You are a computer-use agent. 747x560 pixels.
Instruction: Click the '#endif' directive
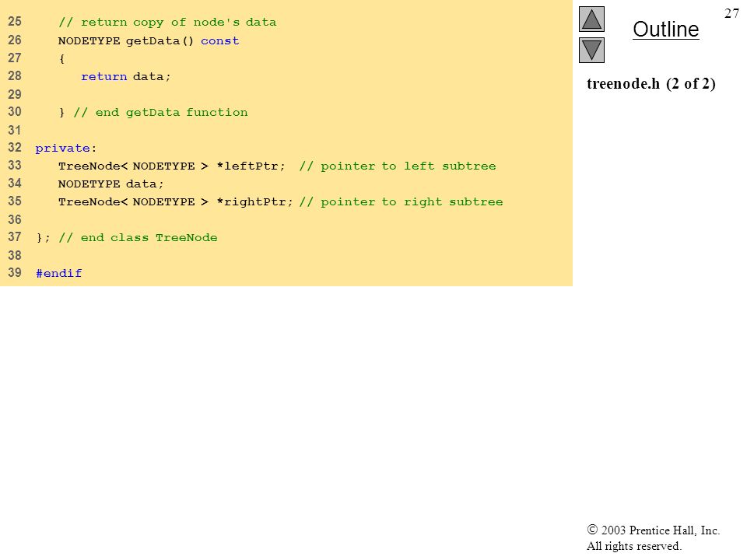click(58, 273)
